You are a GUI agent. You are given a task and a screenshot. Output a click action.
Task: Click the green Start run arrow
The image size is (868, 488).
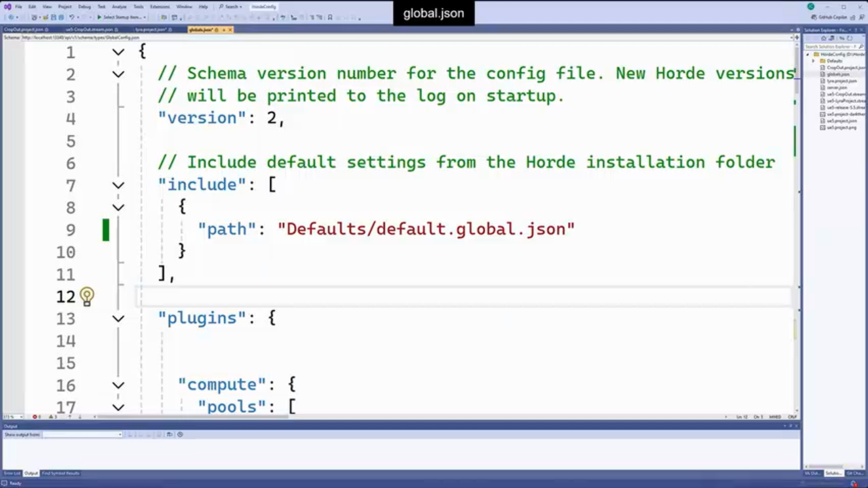[x=99, y=17]
